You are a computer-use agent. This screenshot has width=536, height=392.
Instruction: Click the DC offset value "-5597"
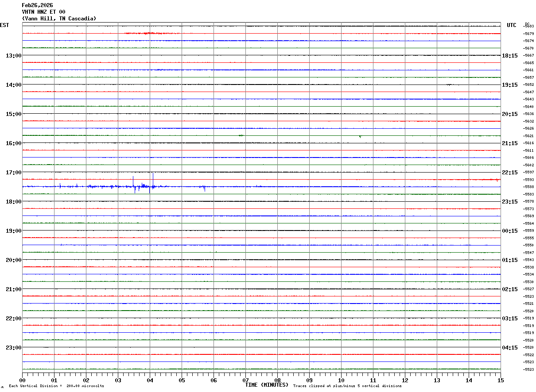coord(528,172)
